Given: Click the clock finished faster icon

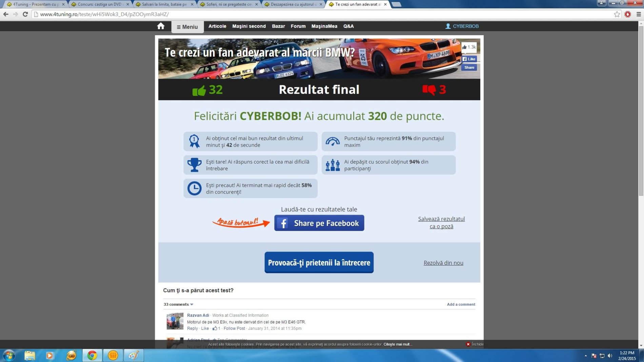Looking at the screenshot, I should [x=194, y=188].
